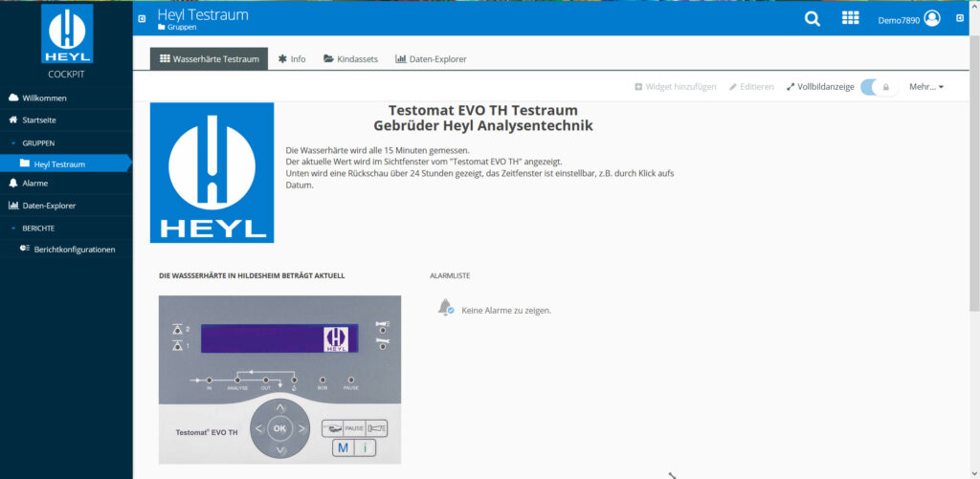Viewport: 980px width, 479px height.
Task: Click the Testomat M menu key
Action: tap(344, 447)
